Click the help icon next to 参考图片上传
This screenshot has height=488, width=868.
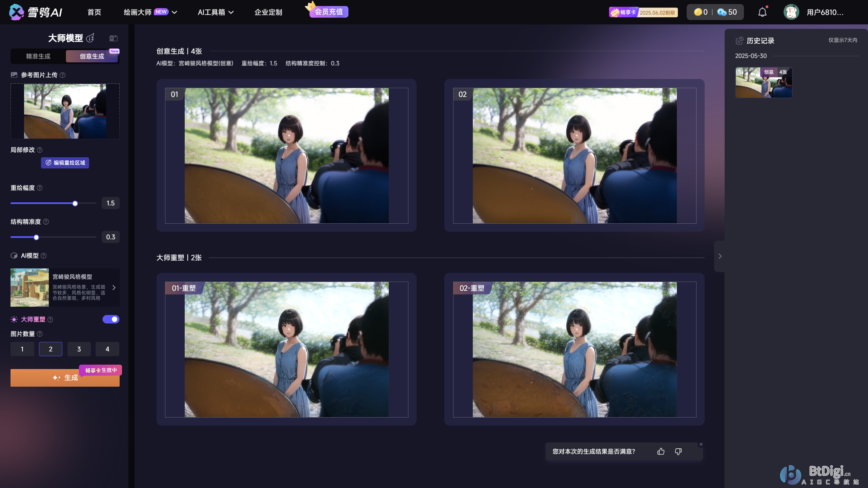[63, 75]
